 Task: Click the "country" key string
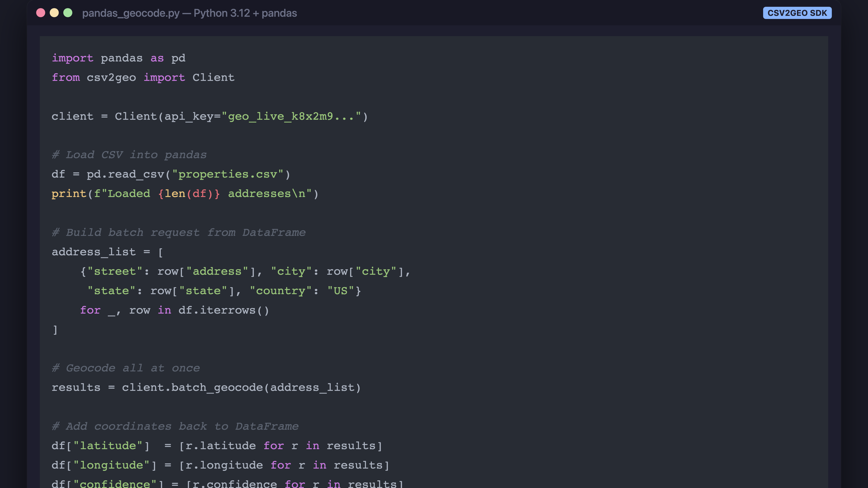tap(281, 291)
